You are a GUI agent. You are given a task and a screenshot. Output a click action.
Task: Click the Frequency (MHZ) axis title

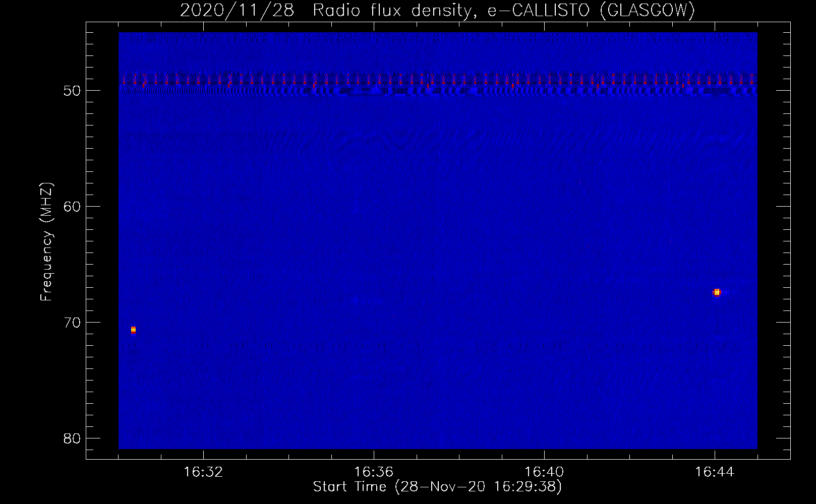point(46,242)
